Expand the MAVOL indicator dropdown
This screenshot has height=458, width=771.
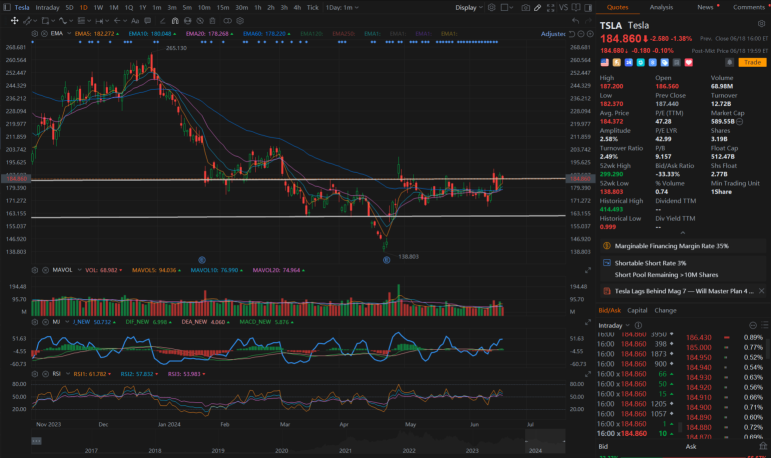coord(79,270)
